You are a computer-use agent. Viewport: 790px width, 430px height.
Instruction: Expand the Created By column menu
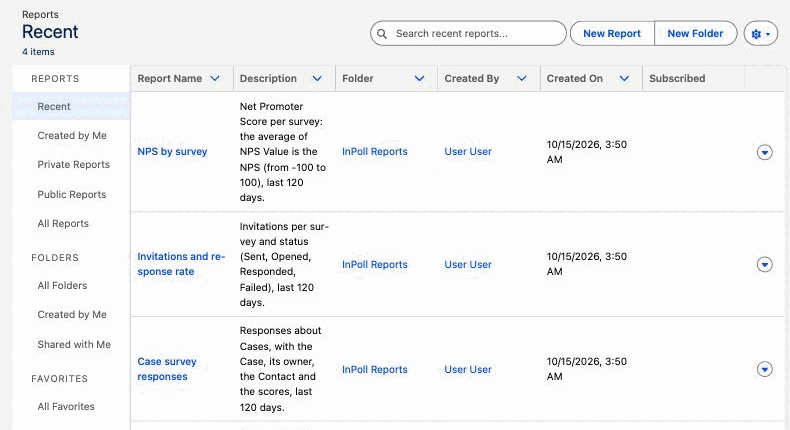(x=522, y=79)
